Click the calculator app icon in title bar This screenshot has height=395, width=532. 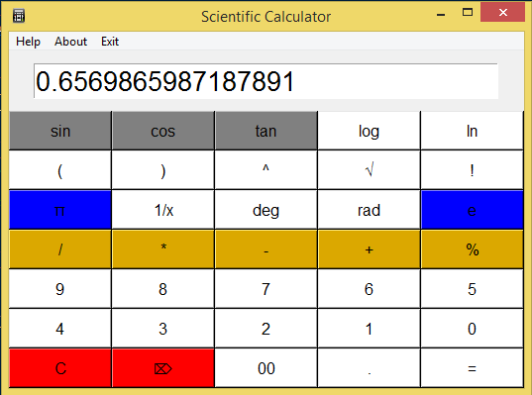19,16
